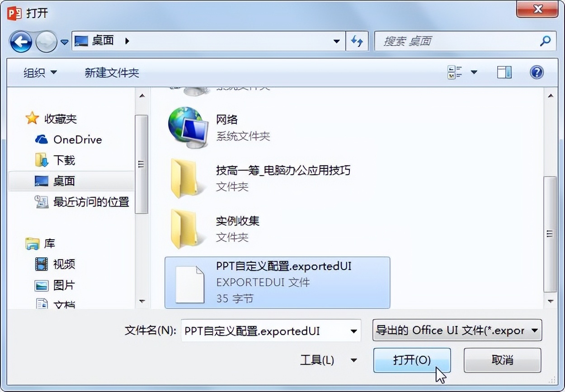Open the 组织 menu

40,73
